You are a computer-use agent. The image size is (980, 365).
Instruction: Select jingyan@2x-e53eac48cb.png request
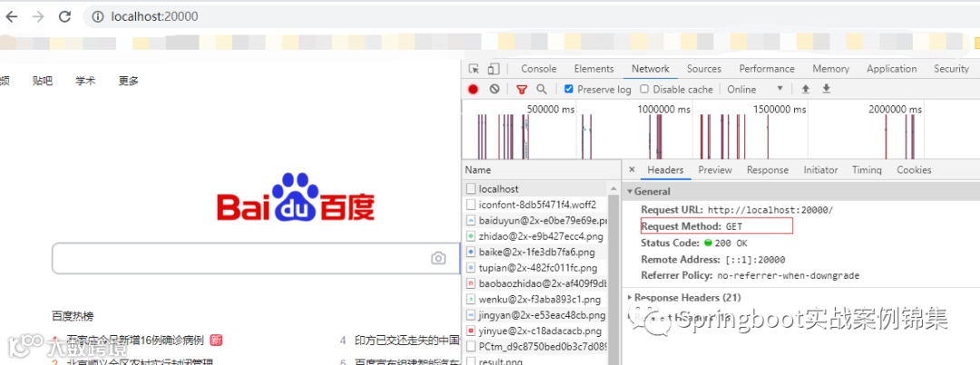(536, 315)
